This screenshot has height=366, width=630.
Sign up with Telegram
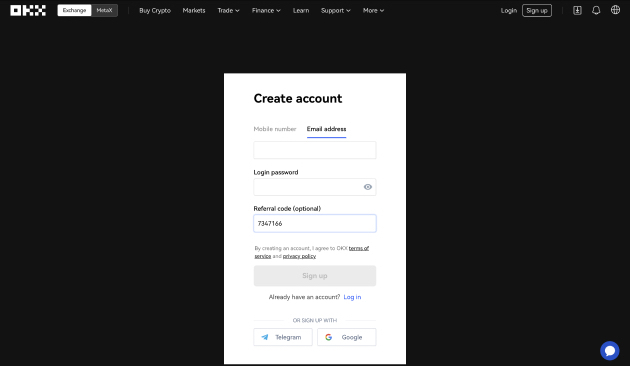tap(283, 337)
